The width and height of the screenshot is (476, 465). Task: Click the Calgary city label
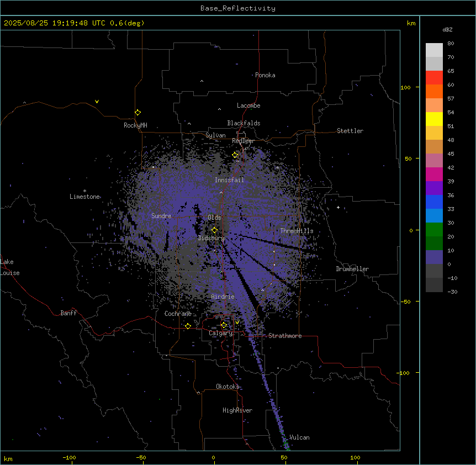pos(221,333)
